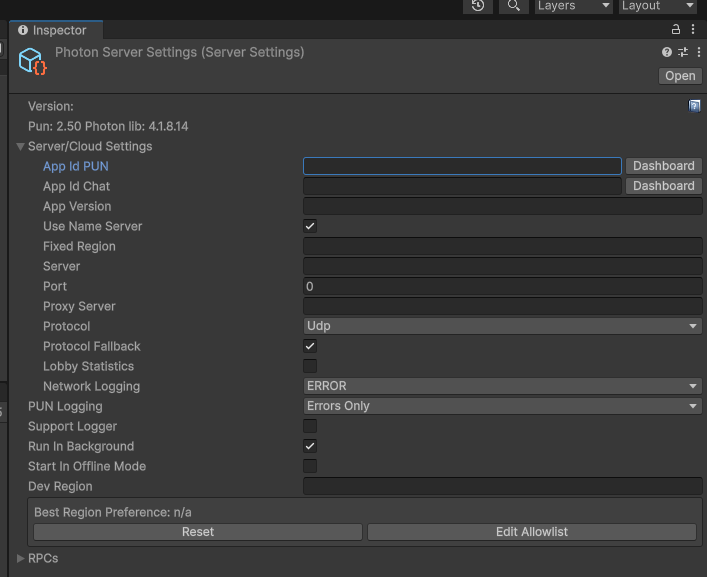Click the Open button
707x577 pixels.
680,76
